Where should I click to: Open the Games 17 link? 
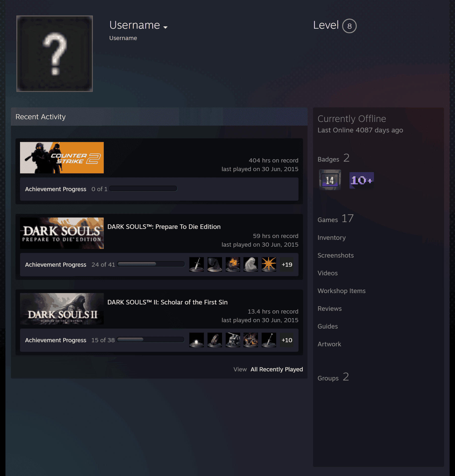pos(336,219)
